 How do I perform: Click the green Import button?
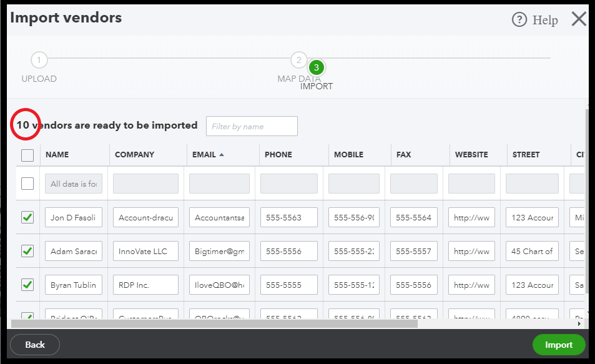point(558,344)
